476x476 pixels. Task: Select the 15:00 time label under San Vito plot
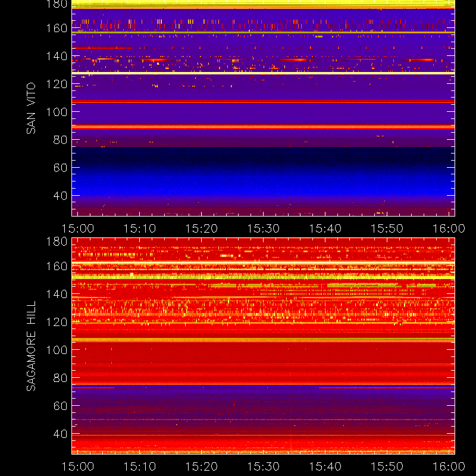pos(78,228)
